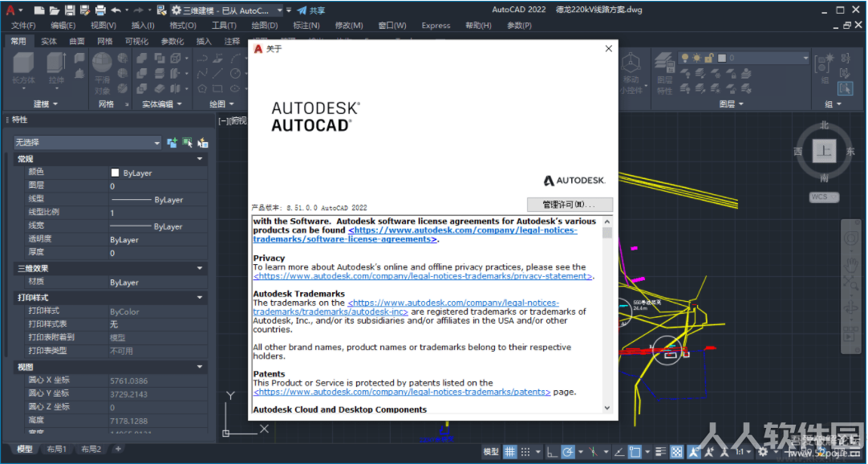Image resolution: width=868 pixels, height=464 pixels.
Task: Click the Model (模型) button in status bar
Action: [491, 452]
